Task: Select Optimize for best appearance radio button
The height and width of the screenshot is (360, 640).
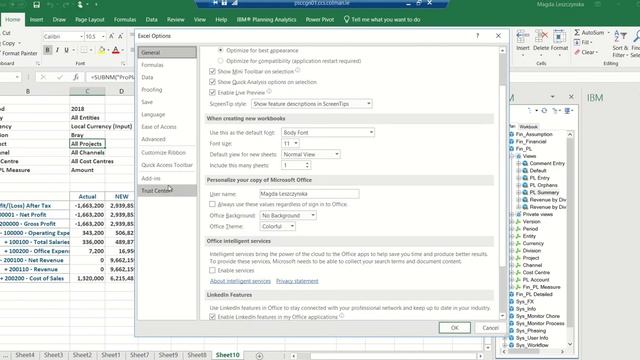Action: [x=220, y=50]
